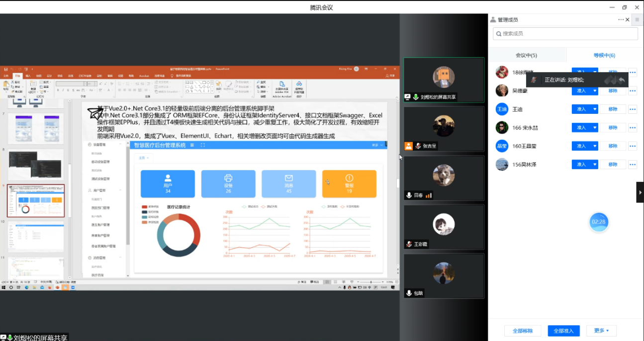This screenshot has width=644, height=341.
Task: Click hamburger icon beside 智慧医疗后台管理系统 title
Action: [192, 145]
